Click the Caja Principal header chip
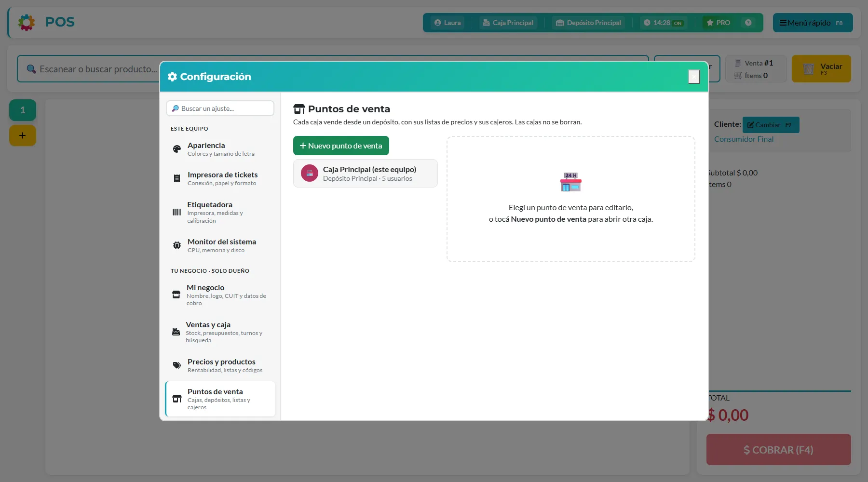The height and width of the screenshot is (482, 868). coord(508,23)
